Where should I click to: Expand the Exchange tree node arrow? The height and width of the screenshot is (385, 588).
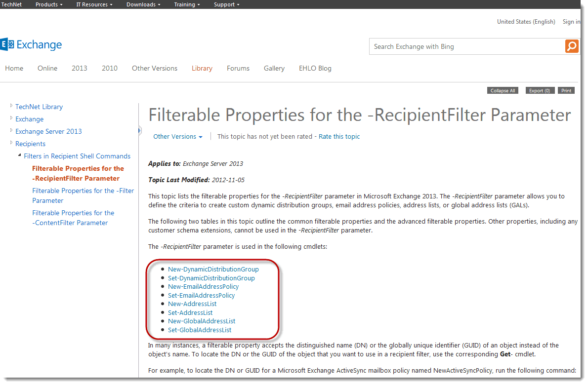[x=11, y=118]
